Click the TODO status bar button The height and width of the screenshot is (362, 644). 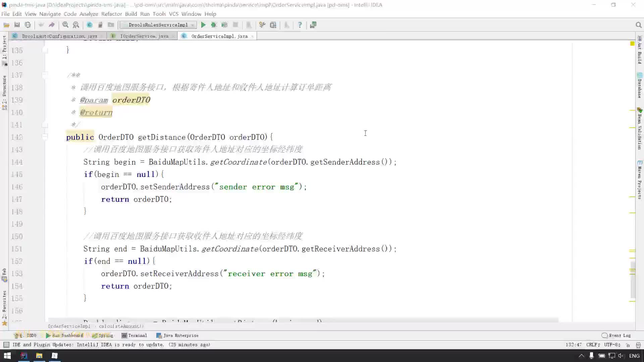pyautogui.click(x=28, y=335)
